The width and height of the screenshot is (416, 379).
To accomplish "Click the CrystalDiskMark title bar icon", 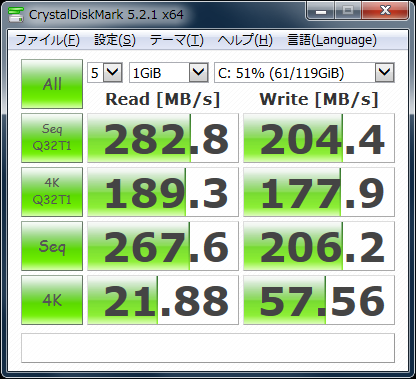I will click(x=16, y=14).
